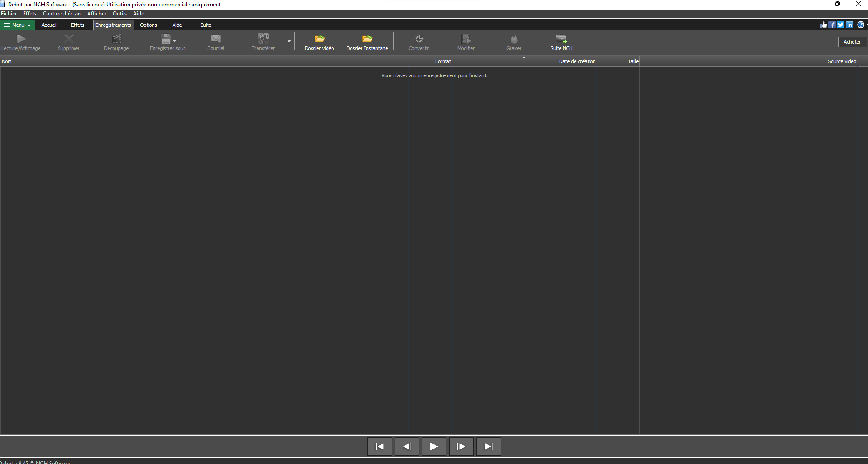Open the Afficher menu
The height and width of the screenshot is (464, 868).
(x=97, y=14)
